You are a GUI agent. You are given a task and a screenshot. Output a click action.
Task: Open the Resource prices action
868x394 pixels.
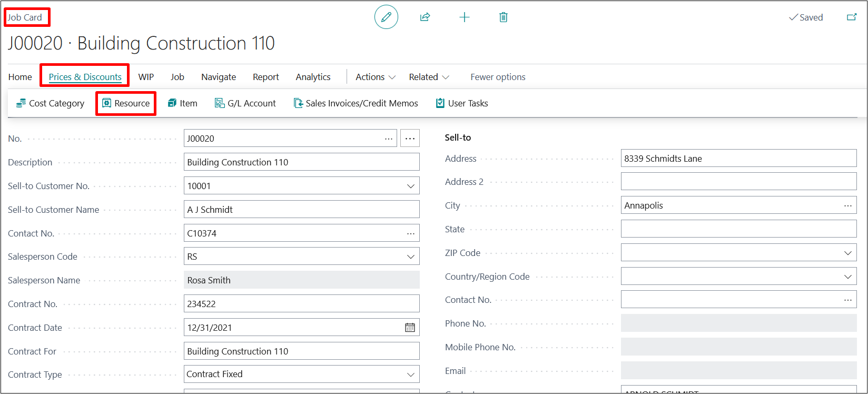[x=126, y=103]
